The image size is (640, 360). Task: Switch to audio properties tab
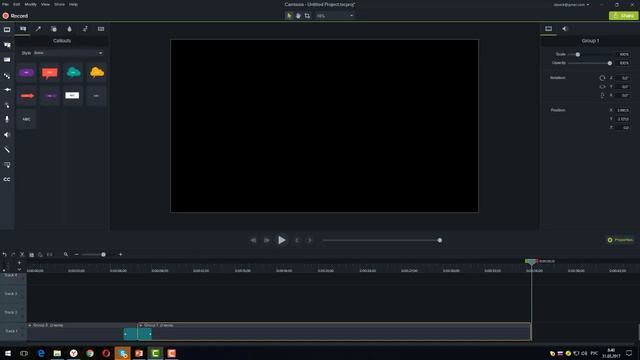point(565,29)
